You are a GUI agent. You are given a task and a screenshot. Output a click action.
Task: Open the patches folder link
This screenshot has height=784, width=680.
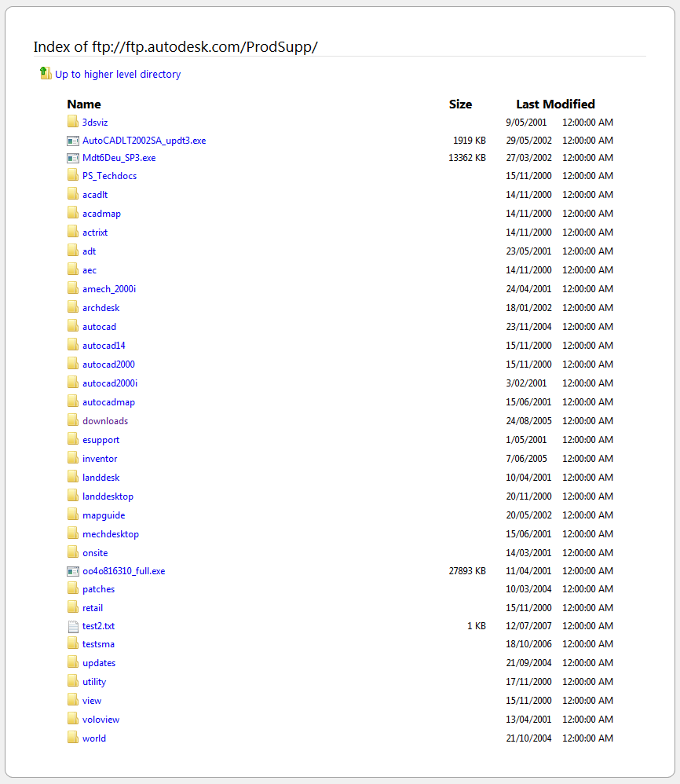point(98,589)
